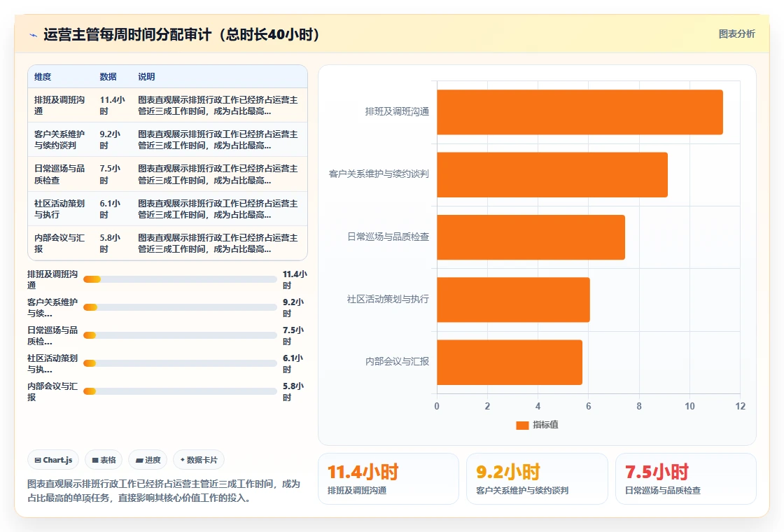Click the 指标值 legend label
The width and height of the screenshot is (784, 532).
(545, 425)
